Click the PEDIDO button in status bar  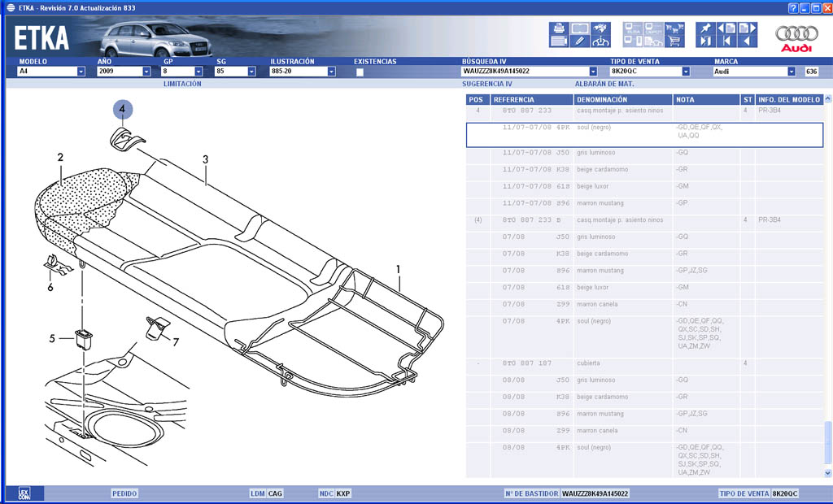[124, 493]
